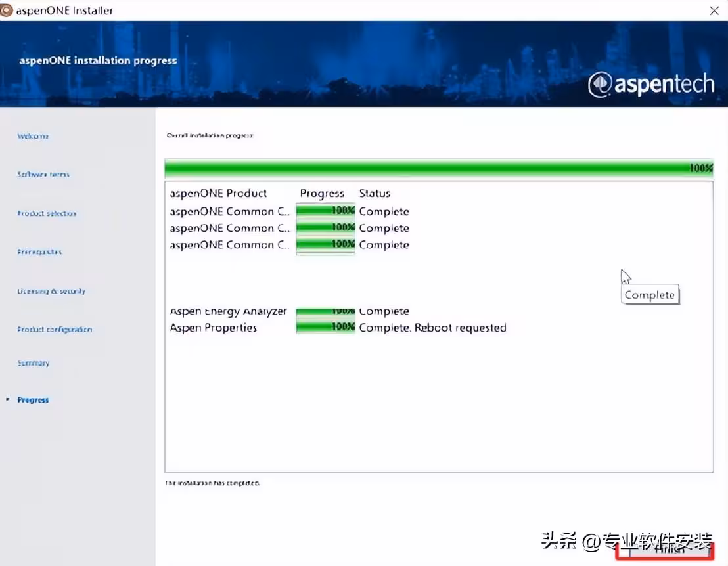728x566 pixels.
Task: Open the Software terms step
Action: coord(43,175)
